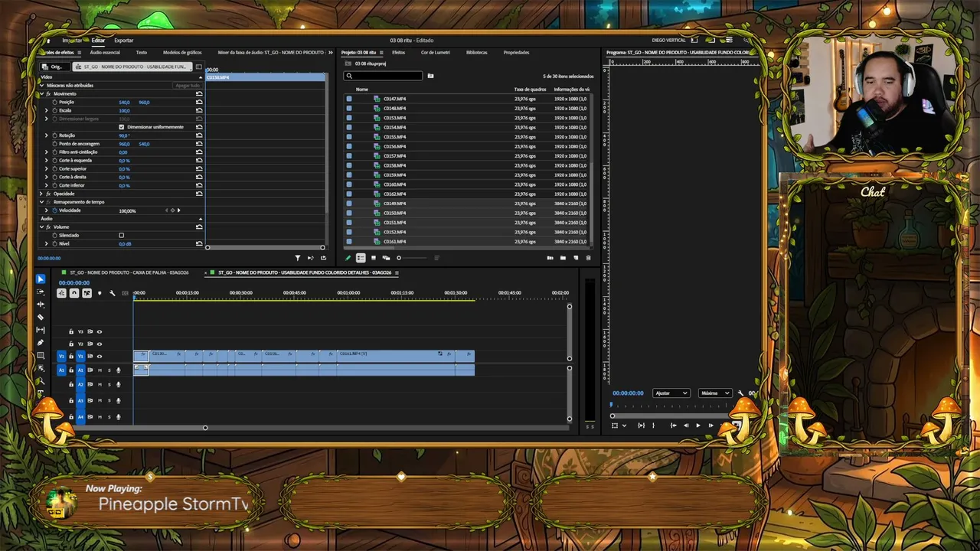Expand the Rotação property
Screen dimensions: 980x551
[47, 135]
